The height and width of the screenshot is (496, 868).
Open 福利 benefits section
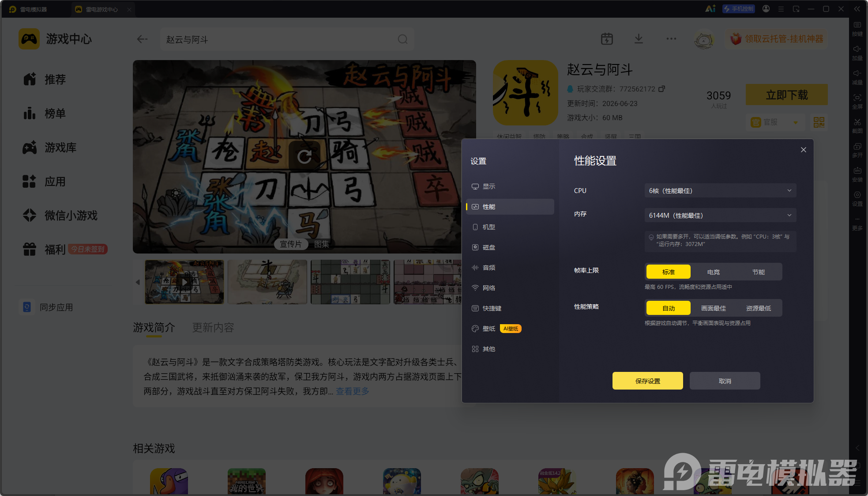pyautogui.click(x=44, y=250)
